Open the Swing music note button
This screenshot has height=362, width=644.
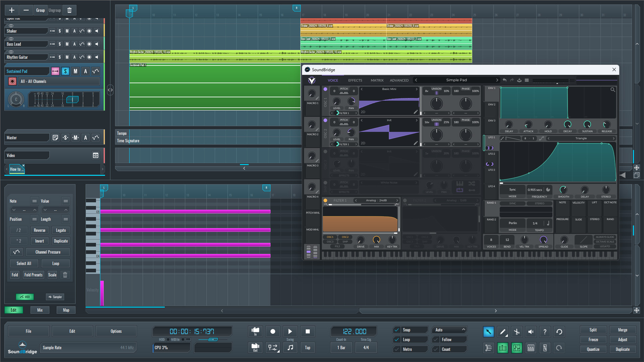click(290, 348)
